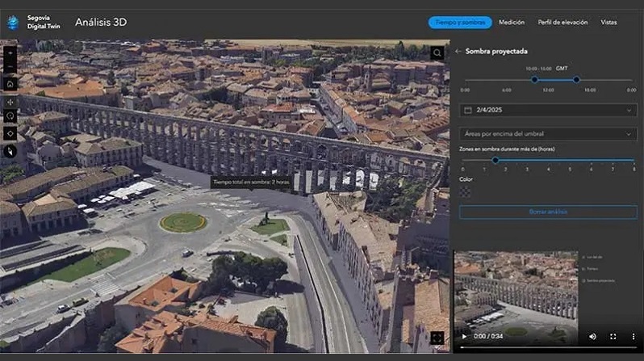This screenshot has width=644, height=361.
Task: Toggle video fullscreen mode
Action: pos(613,336)
